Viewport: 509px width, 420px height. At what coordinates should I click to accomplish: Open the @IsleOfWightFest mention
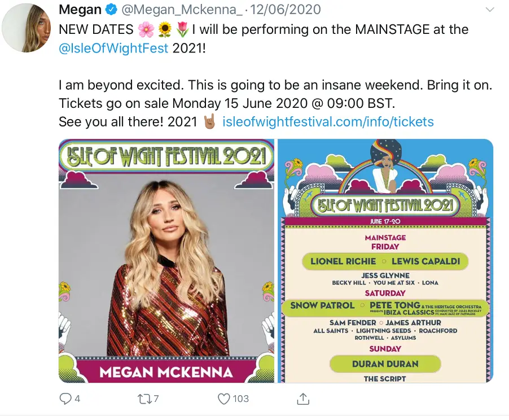coord(113,48)
